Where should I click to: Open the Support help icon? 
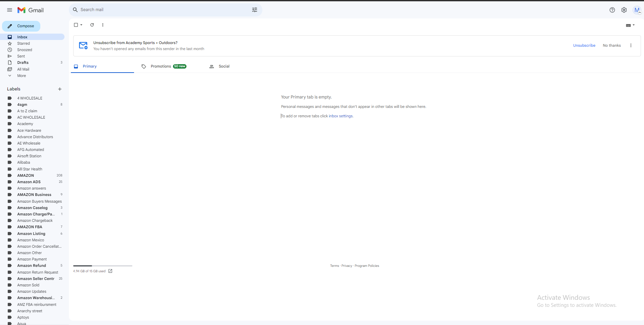612,10
